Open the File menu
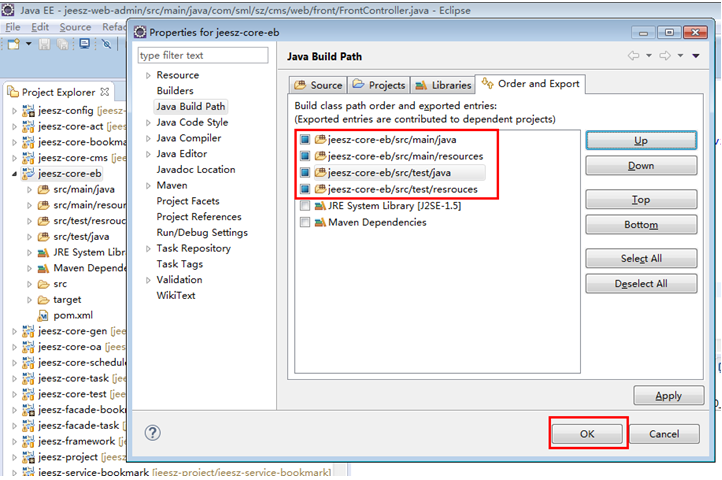Screen dimensions: 722x480 [x=13, y=27]
